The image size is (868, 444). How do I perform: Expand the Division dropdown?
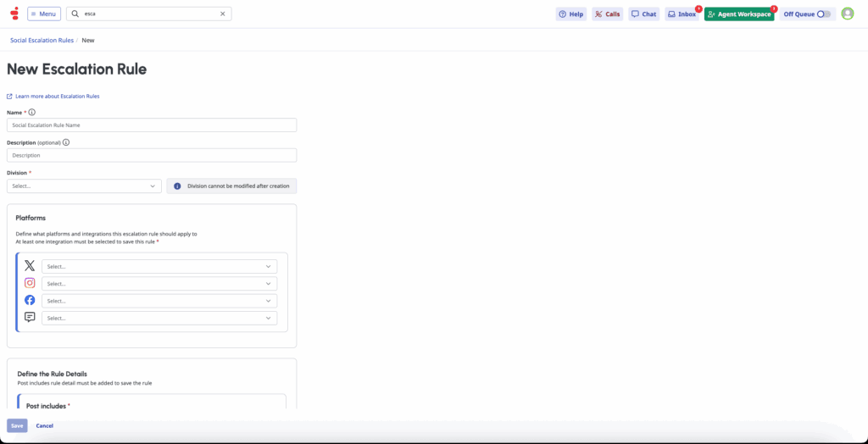(x=84, y=186)
